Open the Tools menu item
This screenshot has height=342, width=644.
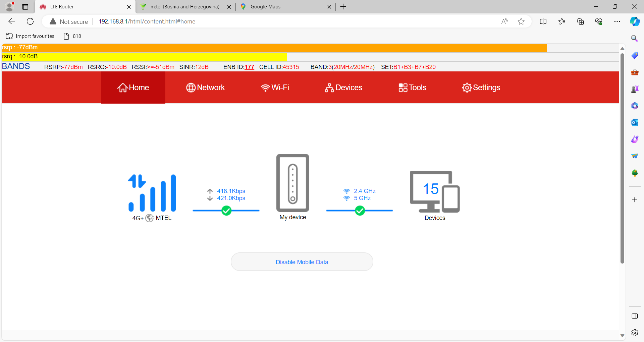coord(412,88)
